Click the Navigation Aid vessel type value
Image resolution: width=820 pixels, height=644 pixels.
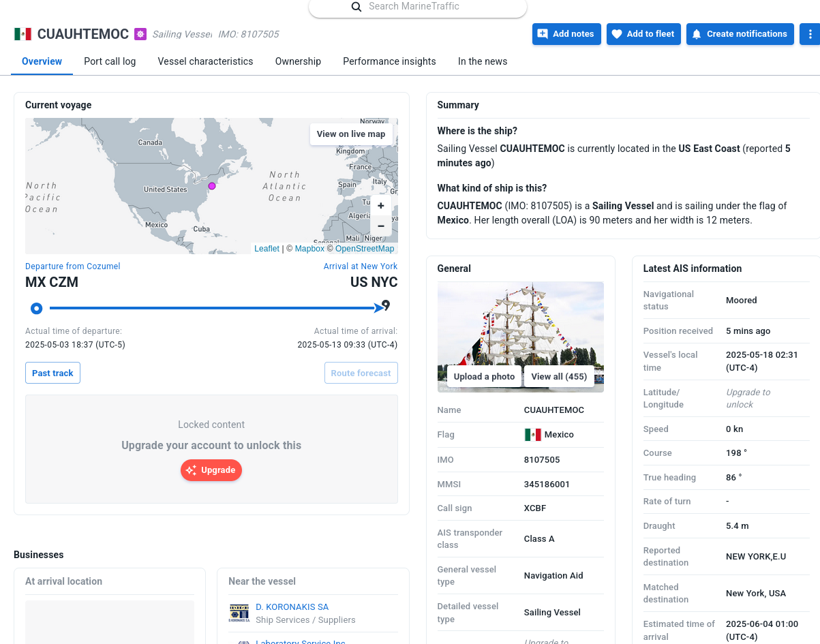[x=553, y=576]
